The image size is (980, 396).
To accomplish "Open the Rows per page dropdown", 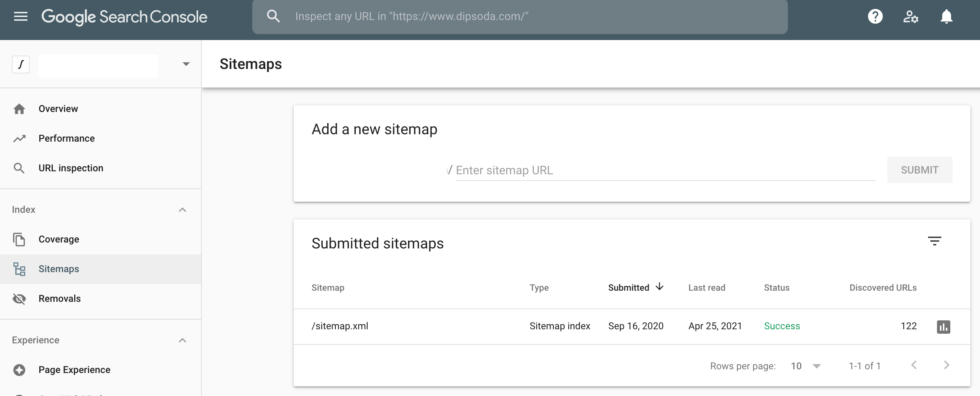I will [806, 366].
